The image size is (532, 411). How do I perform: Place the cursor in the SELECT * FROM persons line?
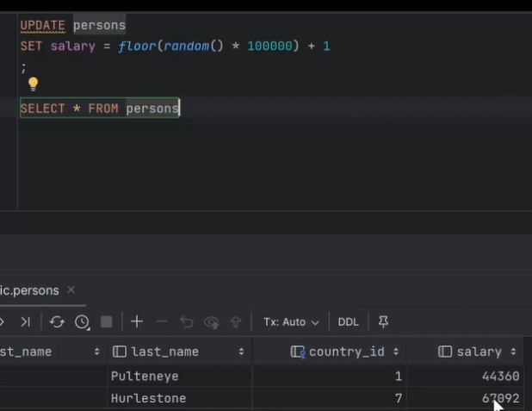pos(99,109)
